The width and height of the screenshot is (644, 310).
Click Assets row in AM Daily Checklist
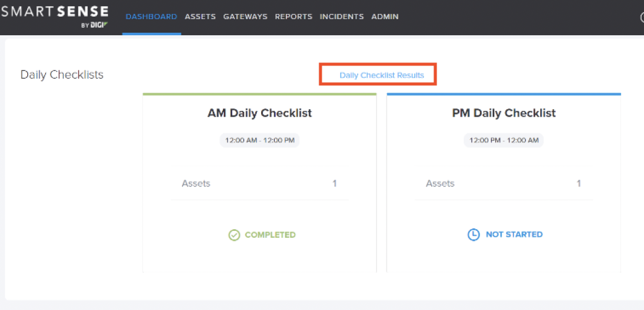point(259,183)
